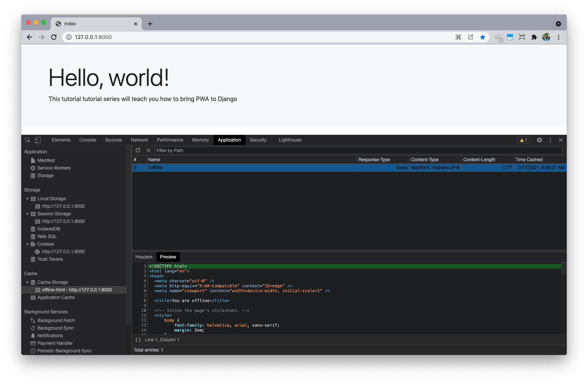Viewport: 588px width, 383px height.
Task: Open DevTools settings gear
Action: point(540,140)
